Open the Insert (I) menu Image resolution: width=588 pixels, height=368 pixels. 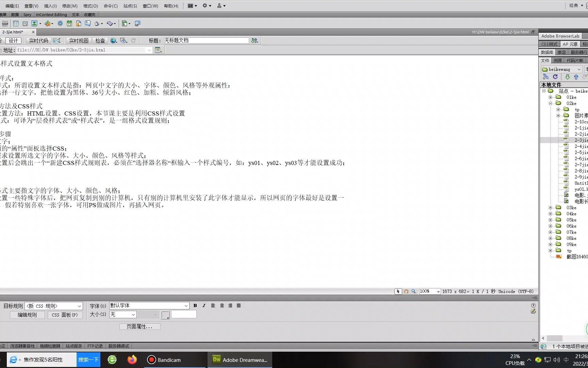point(50,6)
